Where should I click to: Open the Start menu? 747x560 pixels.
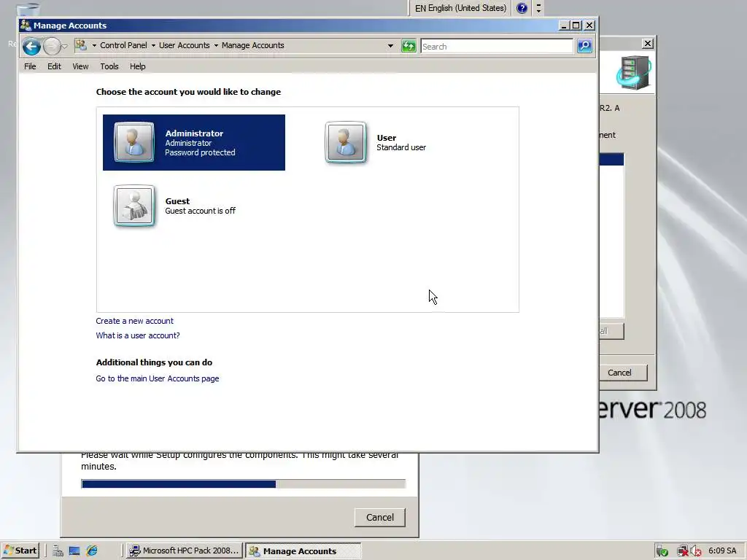pyautogui.click(x=20, y=551)
